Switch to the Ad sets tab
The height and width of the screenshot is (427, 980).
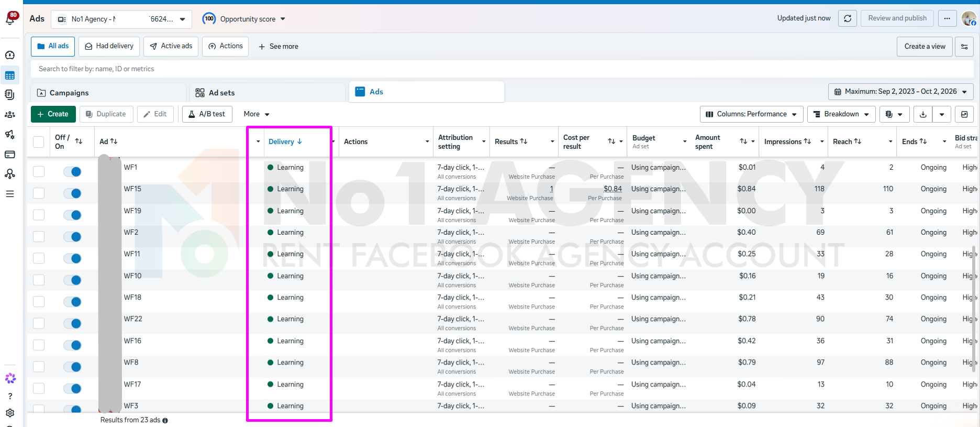point(268,93)
